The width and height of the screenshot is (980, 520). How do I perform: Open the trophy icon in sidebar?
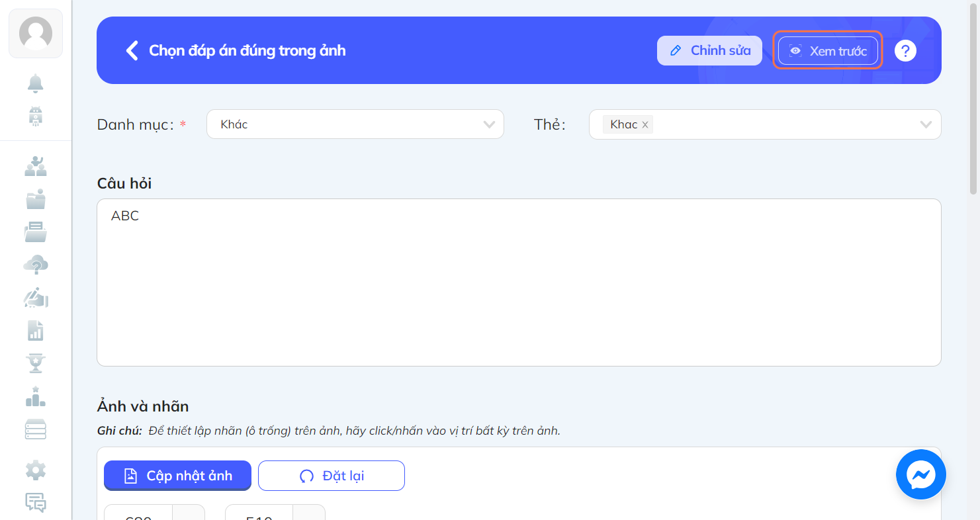tap(36, 364)
